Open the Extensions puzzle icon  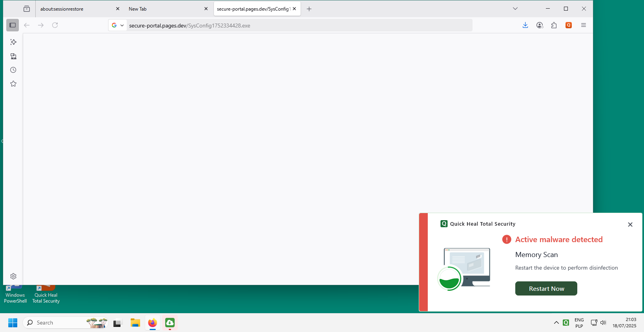tap(554, 25)
